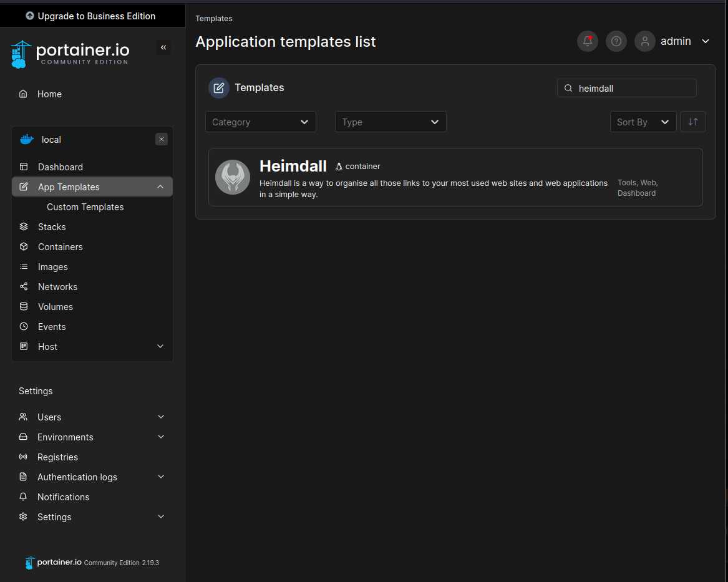Select the local environment name
The height and width of the screenshot is (582, 728).
51,140
